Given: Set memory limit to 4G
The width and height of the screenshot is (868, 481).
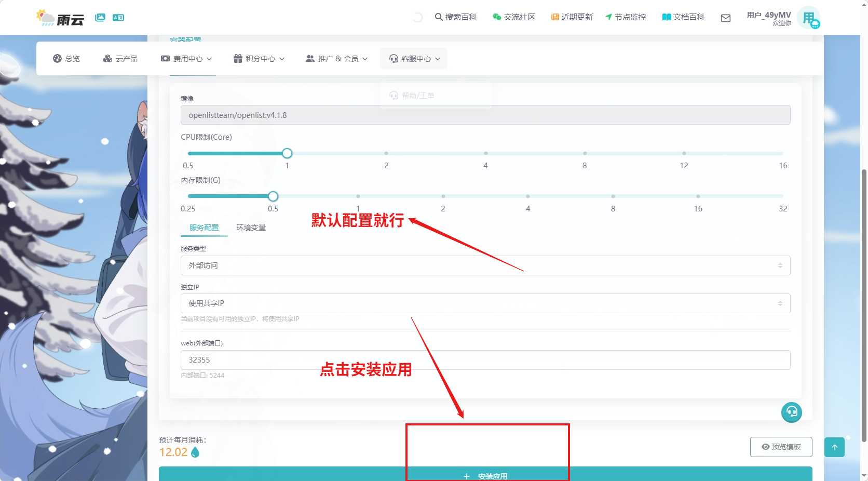Looking at the screenshot, I should (x=528, y=196).
